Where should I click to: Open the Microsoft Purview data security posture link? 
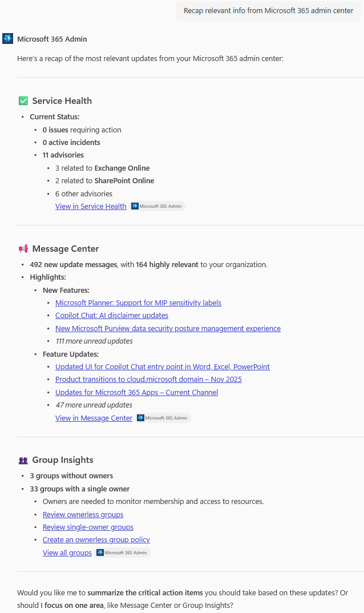168,328
